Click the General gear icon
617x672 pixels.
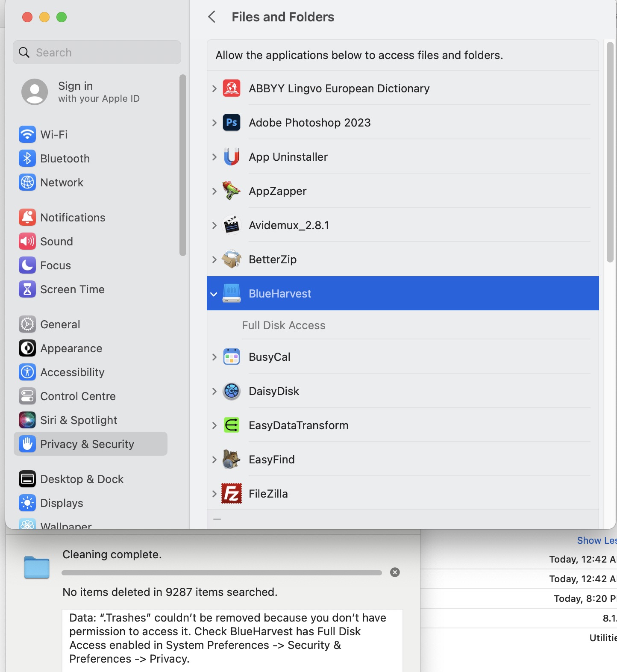click(x=27, y=324)
